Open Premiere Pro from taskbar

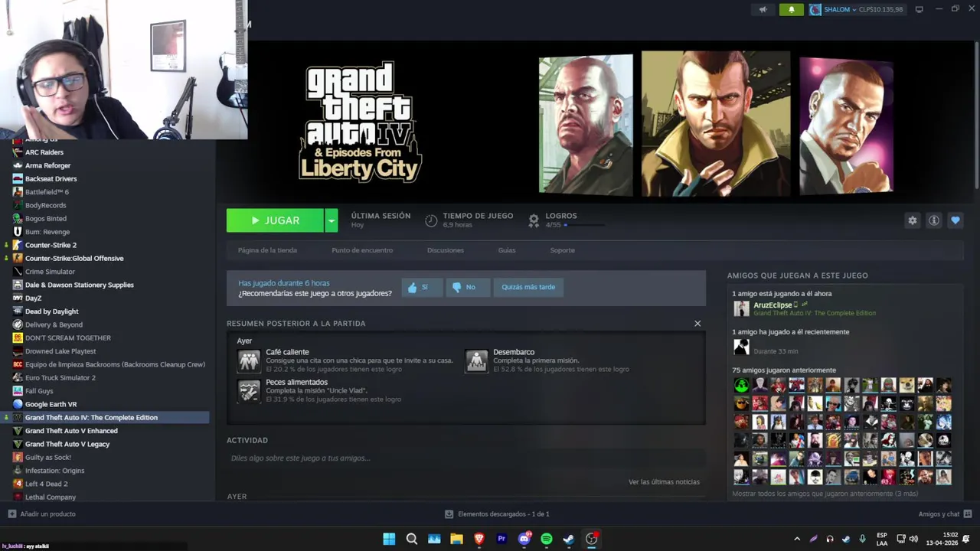[501, 539]
